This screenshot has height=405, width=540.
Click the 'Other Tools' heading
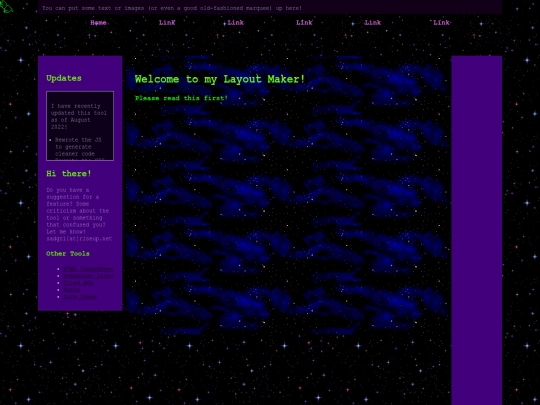click(68, 254)
